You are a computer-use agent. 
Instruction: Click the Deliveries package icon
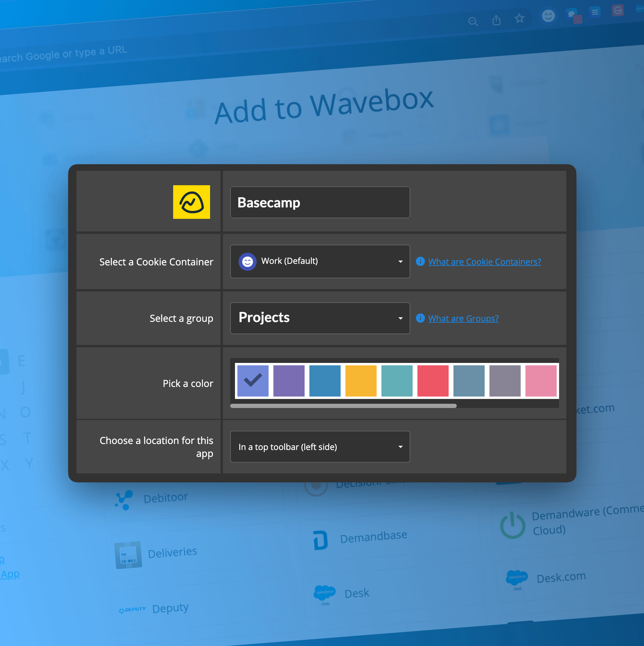click(128, 555)
